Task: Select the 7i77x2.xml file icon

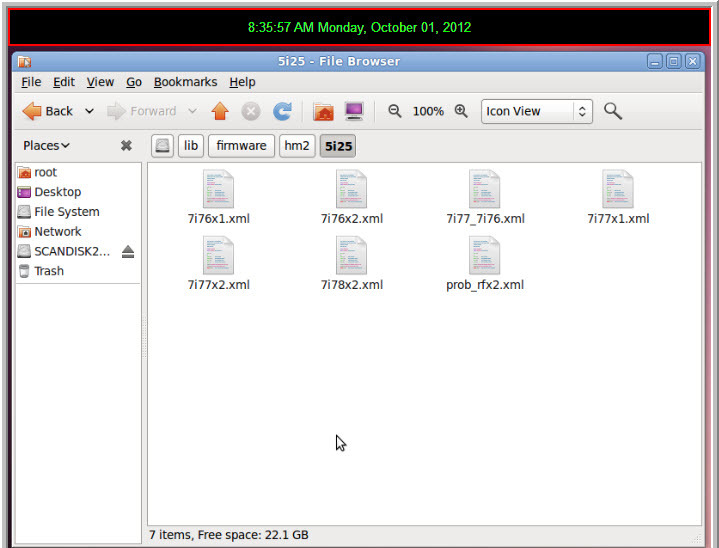Action: click(218, 255)
